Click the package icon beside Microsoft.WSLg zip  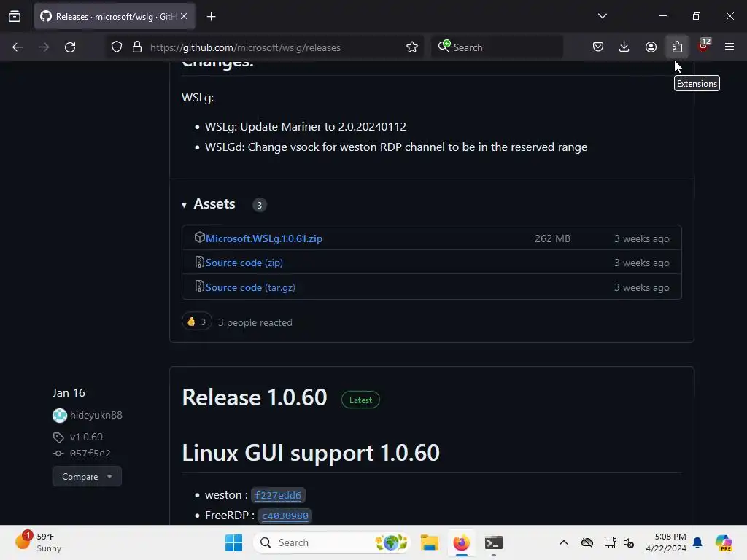[200, 237]
